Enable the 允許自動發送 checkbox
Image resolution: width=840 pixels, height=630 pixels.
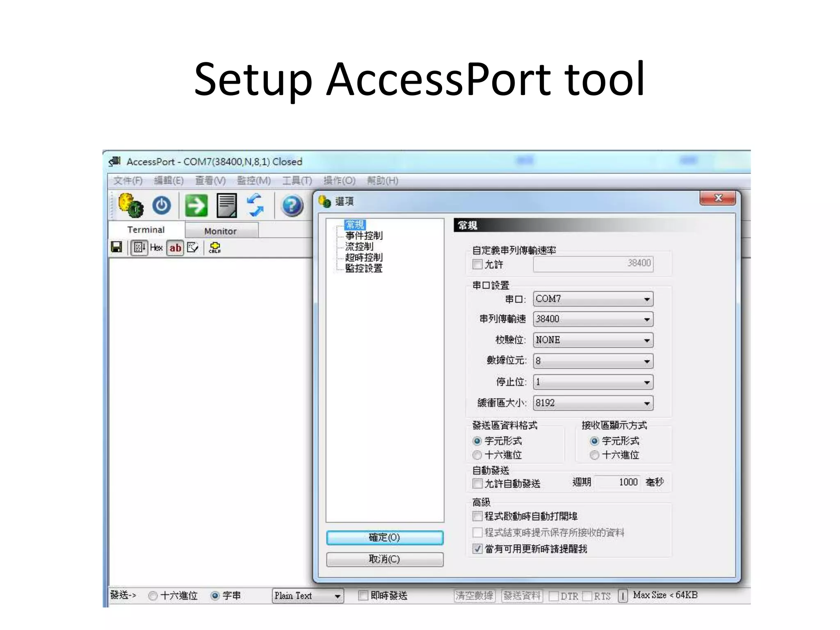tap(477, 483)
